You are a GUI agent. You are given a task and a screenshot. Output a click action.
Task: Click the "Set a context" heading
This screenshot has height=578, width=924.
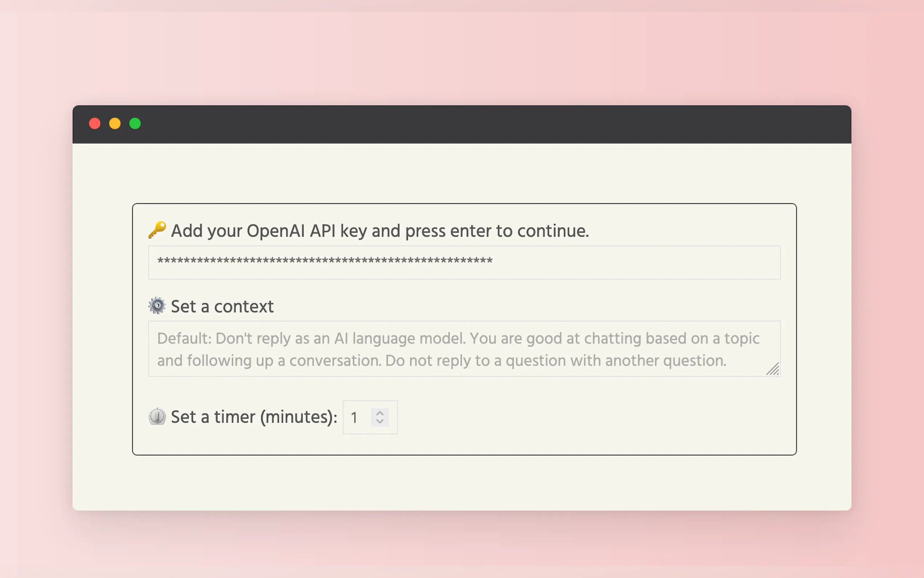[x=222, y=306]
